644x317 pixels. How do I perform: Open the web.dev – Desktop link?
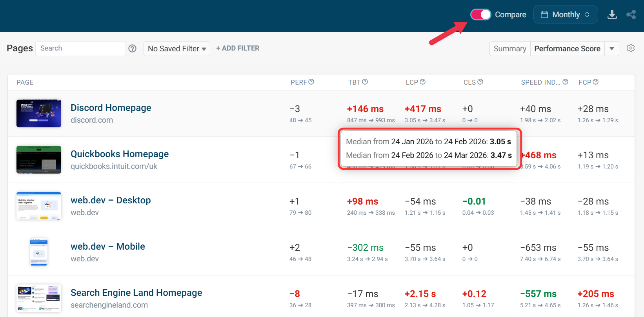111,200
